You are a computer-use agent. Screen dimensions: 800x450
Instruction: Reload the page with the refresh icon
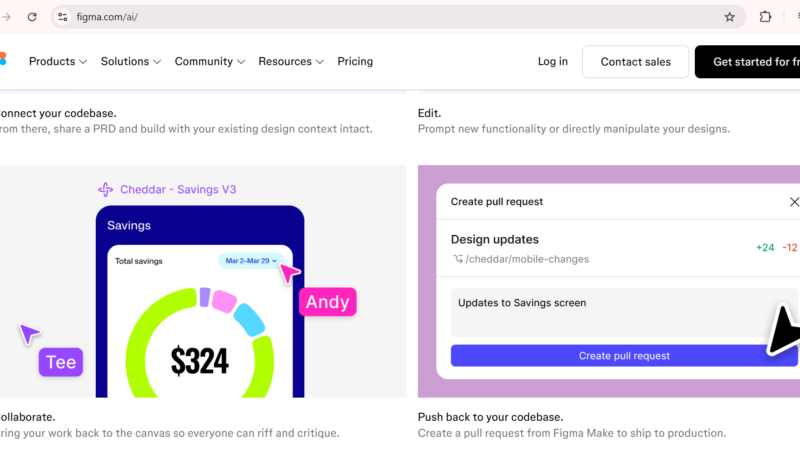32,17
